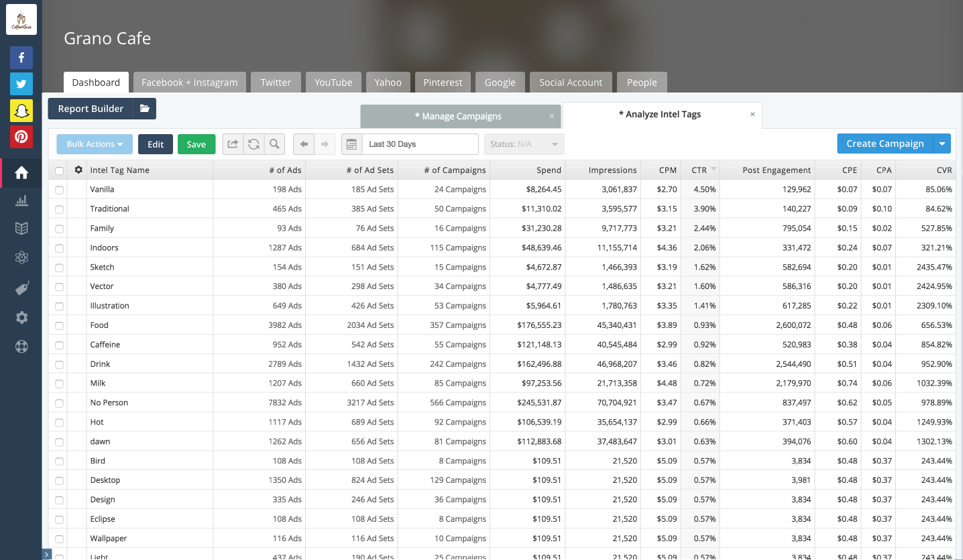Screen dimensions: 963x560
Task: Click the back arrow toolbar button
Action: coord(304,144)
